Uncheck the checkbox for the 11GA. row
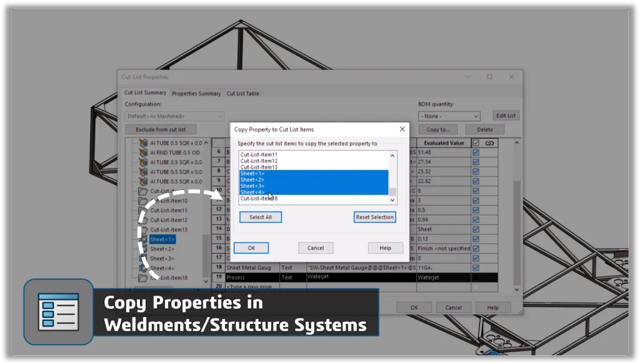This screenshot has width=640, height=364. 476,267
